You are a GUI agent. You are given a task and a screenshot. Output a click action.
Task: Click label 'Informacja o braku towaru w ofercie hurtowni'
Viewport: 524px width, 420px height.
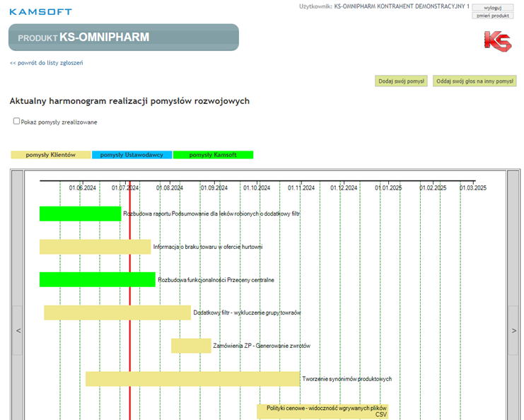(x=208, y=247)
